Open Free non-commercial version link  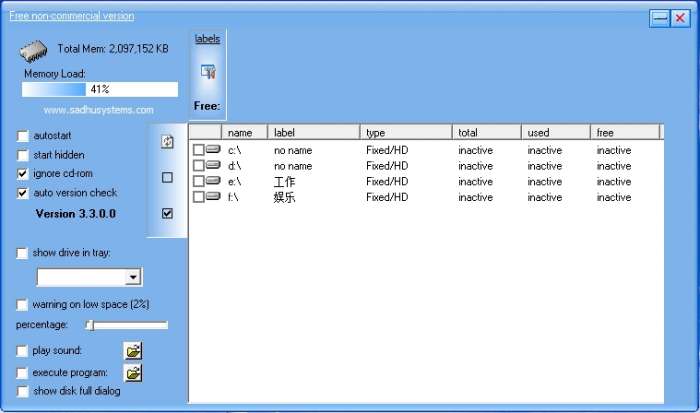(x=71, y=16)
